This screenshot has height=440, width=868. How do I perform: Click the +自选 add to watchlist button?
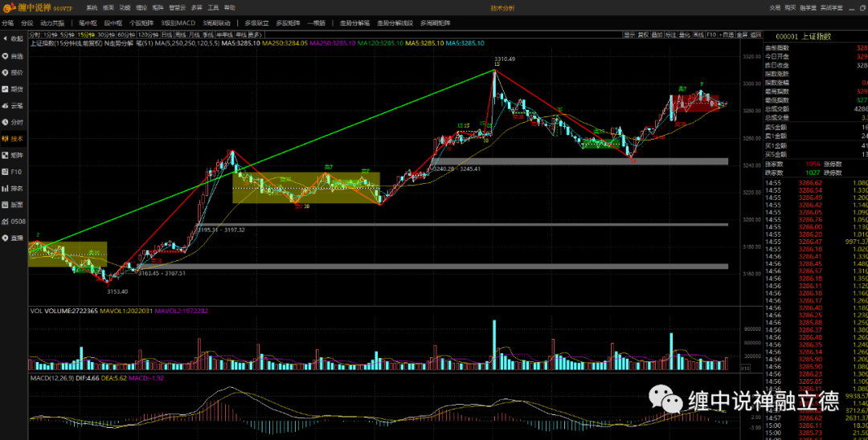pos(727,35)
